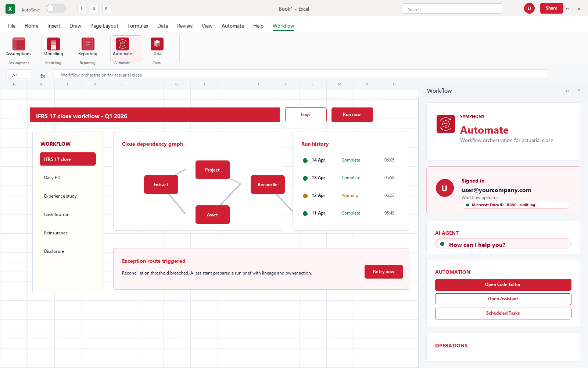This screenshot has width=588, height=368.
Task: Click the fx insert function icon
Action: point(43,76)
